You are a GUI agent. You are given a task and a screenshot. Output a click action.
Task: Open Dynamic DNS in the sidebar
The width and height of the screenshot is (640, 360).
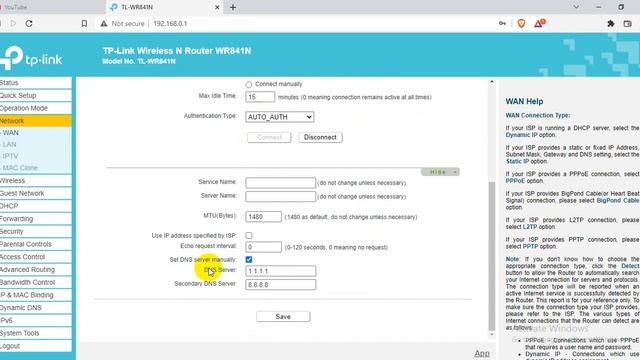coord(36,308)
